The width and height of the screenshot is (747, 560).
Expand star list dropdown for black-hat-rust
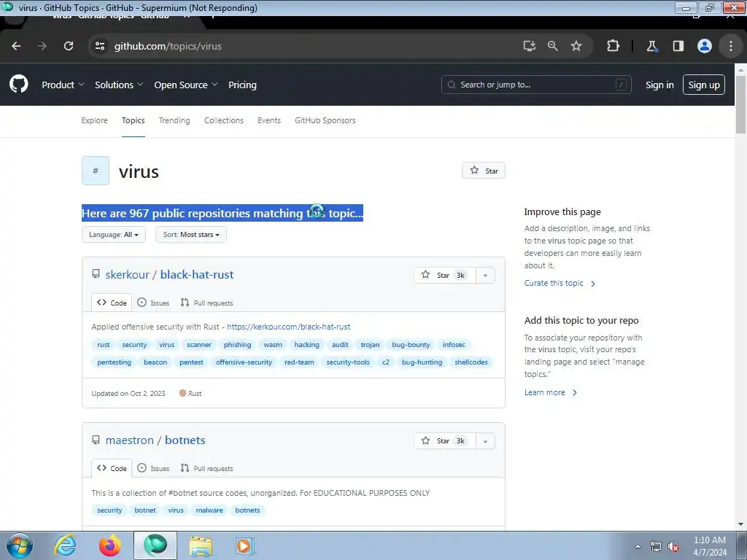[x=485, y=275]
